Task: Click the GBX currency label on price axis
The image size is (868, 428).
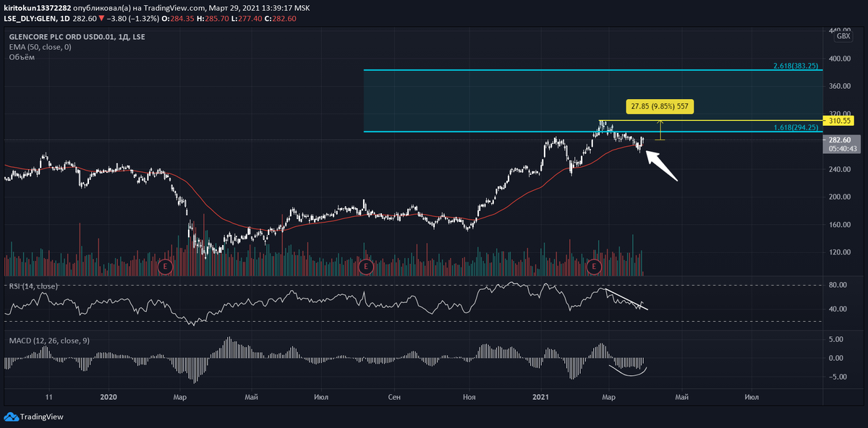Action: click(843, 36)
